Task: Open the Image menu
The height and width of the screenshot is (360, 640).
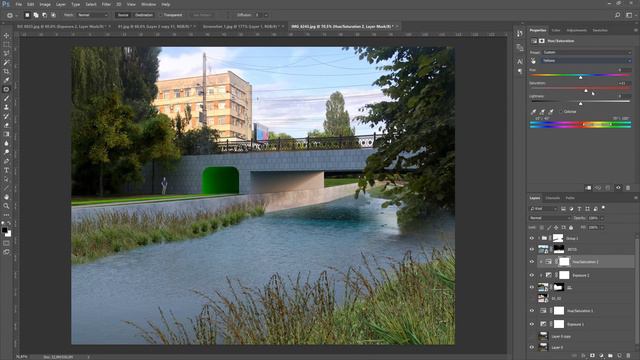Action: click(x=45, y=4)
